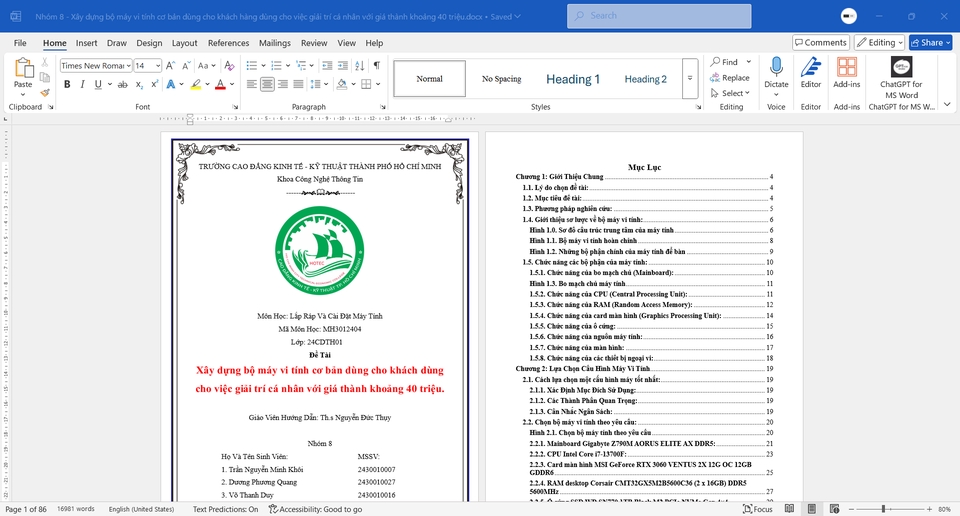Check Accessibility: Good to go status
The width and height of the screenshot is (960, 516).
[315, 509]
